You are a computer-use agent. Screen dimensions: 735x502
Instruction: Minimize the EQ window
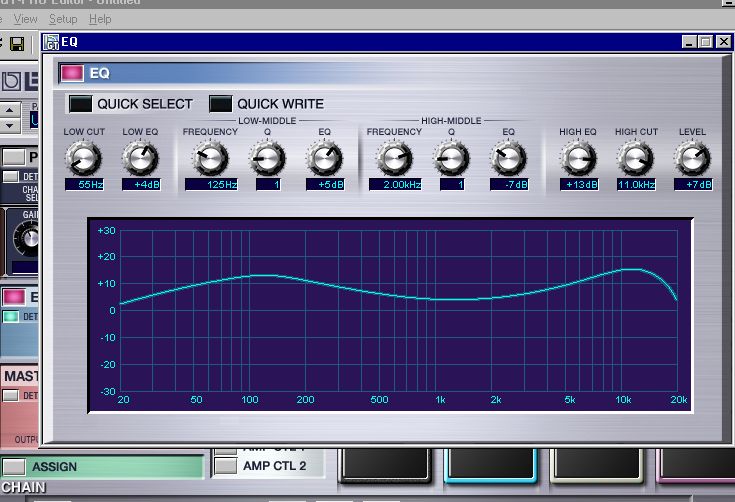click(689, 42)
